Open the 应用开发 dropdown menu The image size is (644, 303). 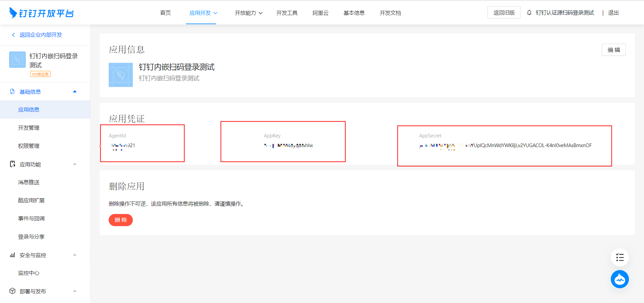[203, 13]
